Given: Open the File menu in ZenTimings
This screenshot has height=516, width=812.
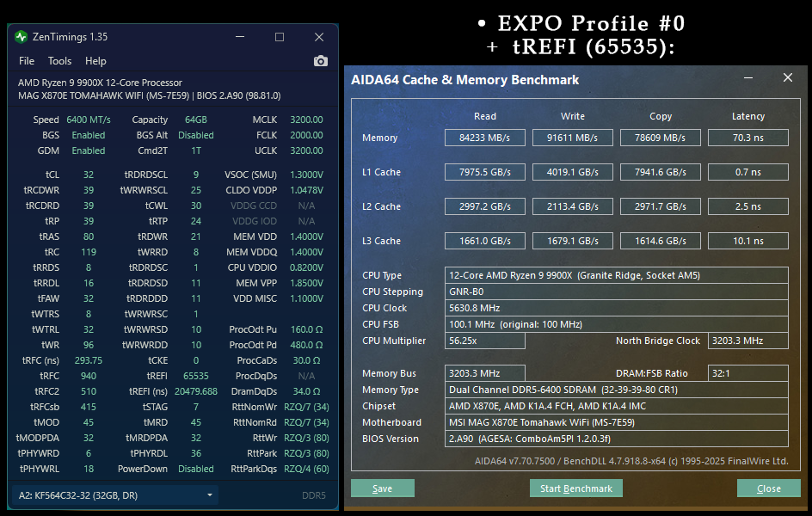Looking at the screenshot, I should click(27, 61).
